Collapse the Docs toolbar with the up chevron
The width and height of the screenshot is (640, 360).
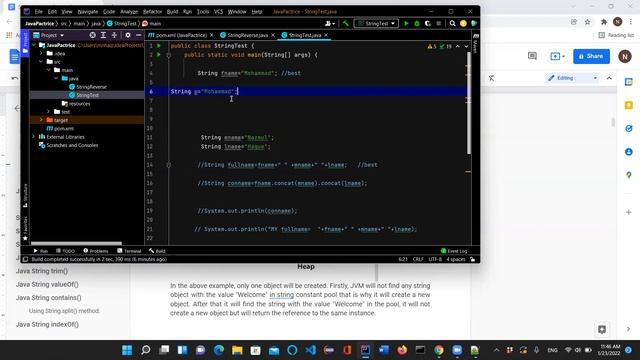coord(609,78)
